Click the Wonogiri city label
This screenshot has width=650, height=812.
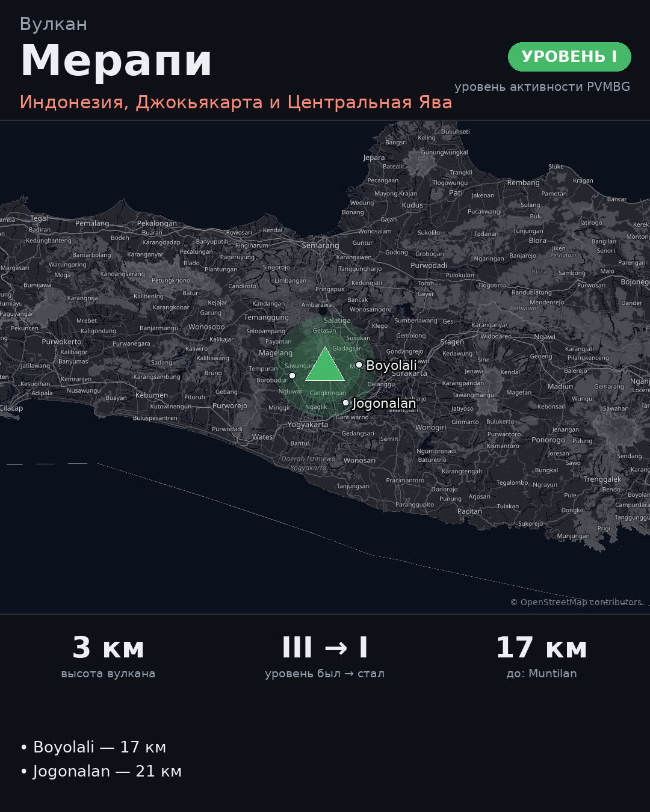(431, 428)
